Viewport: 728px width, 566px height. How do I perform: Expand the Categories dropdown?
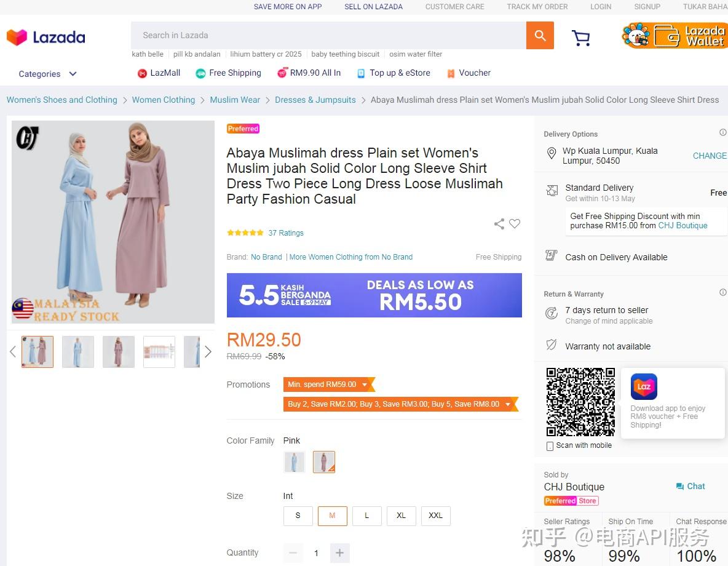(48, 74)
